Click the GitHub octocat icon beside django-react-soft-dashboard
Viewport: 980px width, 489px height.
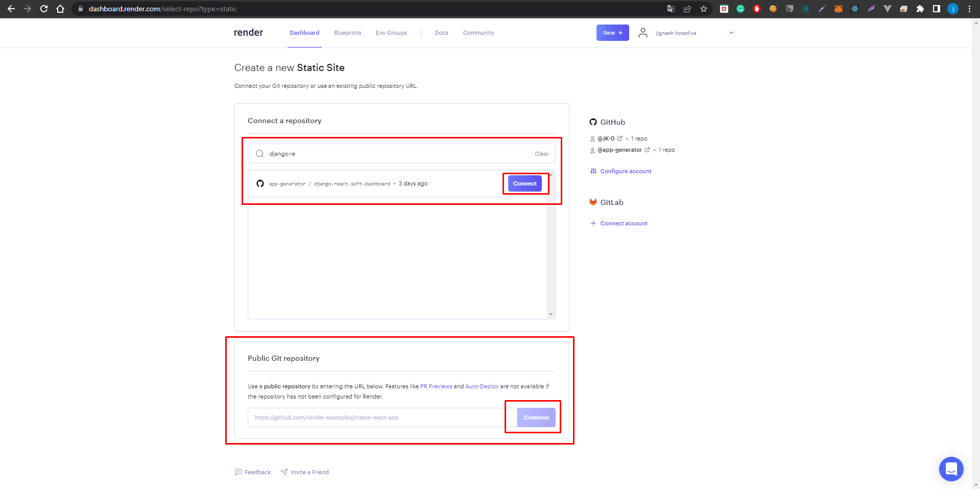tap(260, 183)
